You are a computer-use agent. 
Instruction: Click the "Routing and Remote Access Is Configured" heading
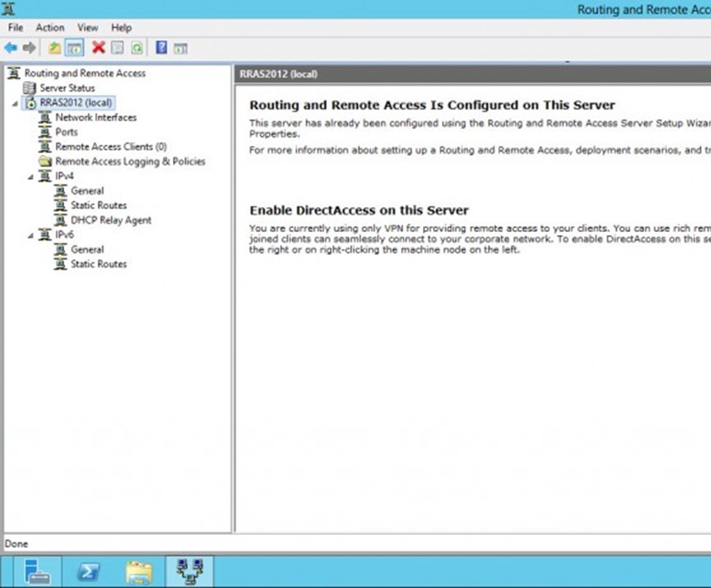pyautogui.click(x=432, y=105)
